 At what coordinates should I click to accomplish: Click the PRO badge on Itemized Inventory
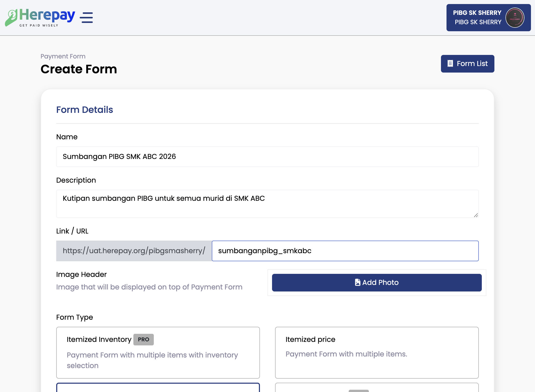tap(143, 340)
